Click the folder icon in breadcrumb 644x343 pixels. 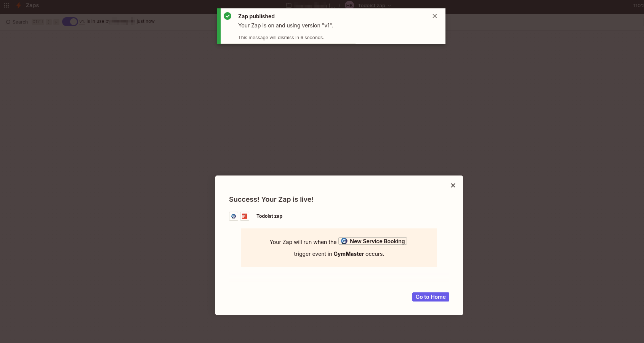(289, 5)
